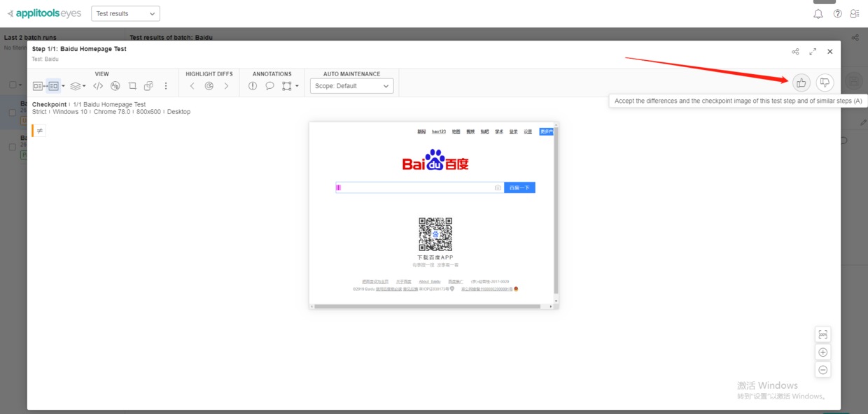The height and width of the screenshot is (414, 868).
Task: Click the save icon in background results page
Action: click(x=854, y=82)
